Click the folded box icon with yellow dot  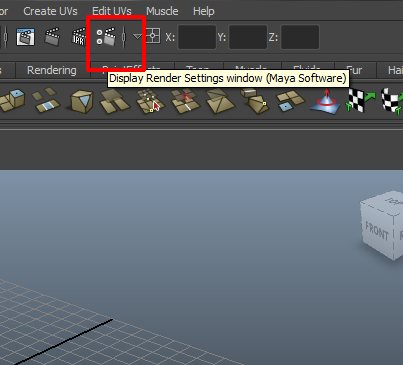[254, 101]
